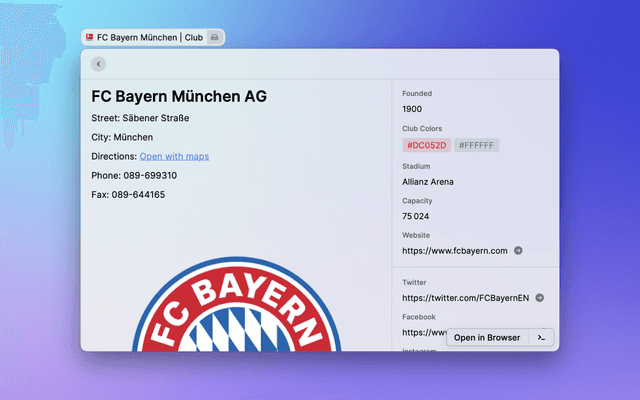The image size is (640, 400).
Task: Click the fax number 089-644165
Action: click(138, 195)
